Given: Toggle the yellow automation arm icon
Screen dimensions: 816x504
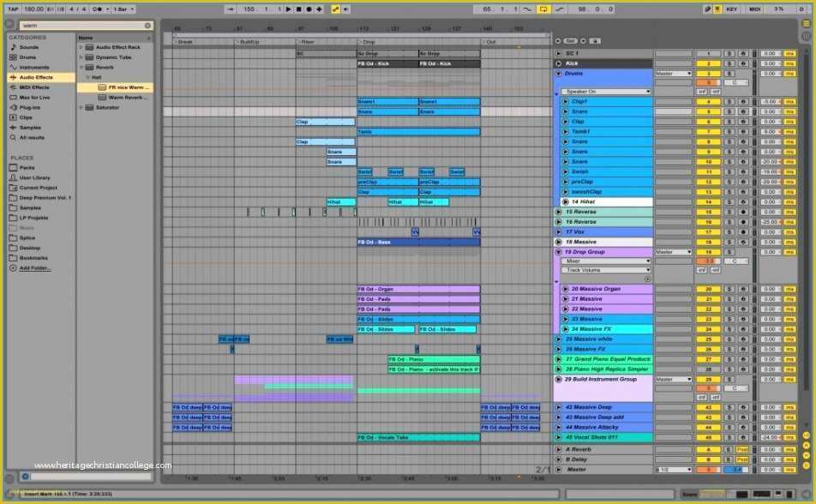Looking at the screenshot, I should click(336, 9).
